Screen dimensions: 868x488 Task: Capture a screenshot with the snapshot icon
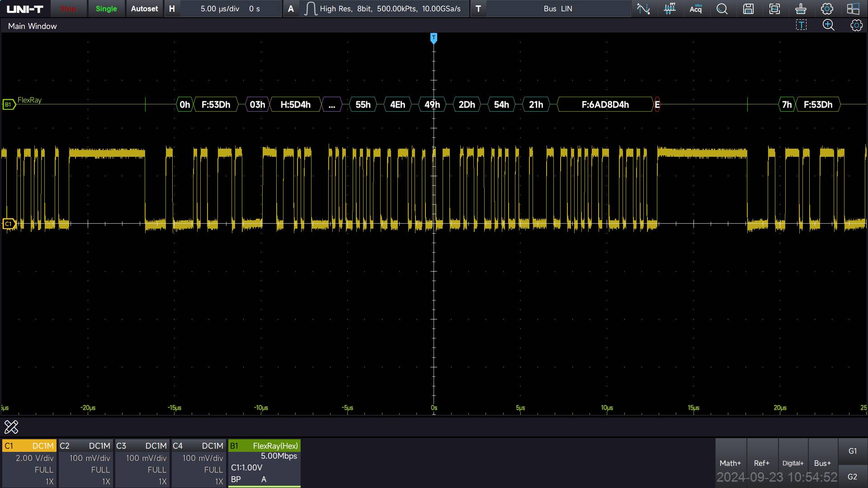pyautogui.click(x=775, y=9)
